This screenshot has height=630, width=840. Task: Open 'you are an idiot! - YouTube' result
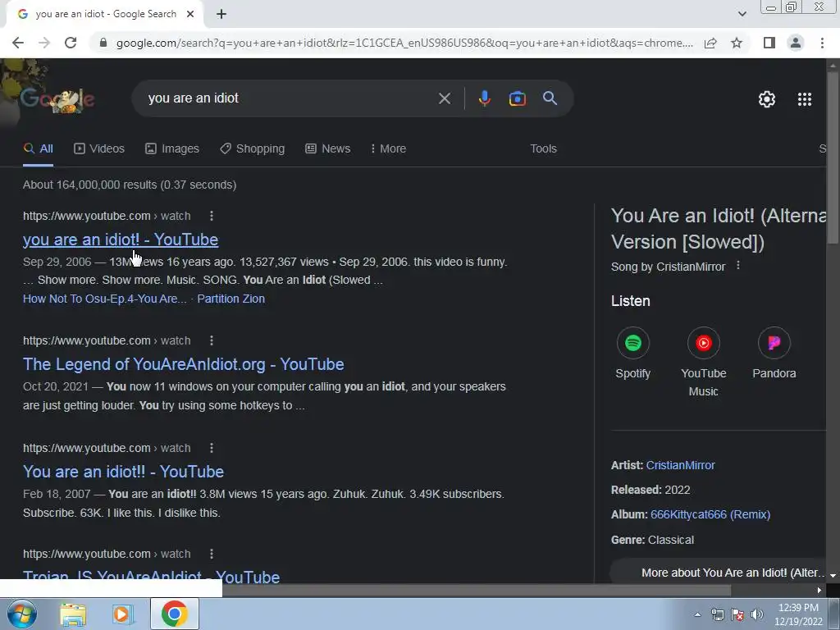[121, 240]
